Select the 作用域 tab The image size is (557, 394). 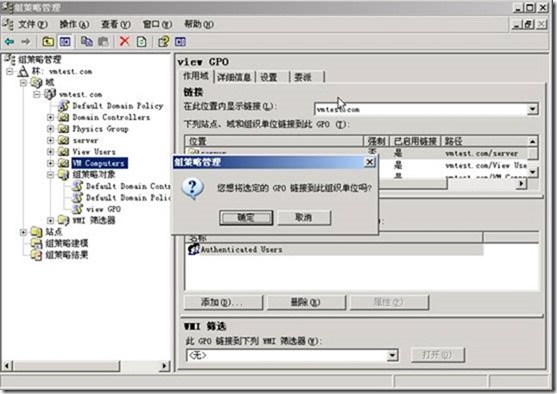click(x=195, y=76)
